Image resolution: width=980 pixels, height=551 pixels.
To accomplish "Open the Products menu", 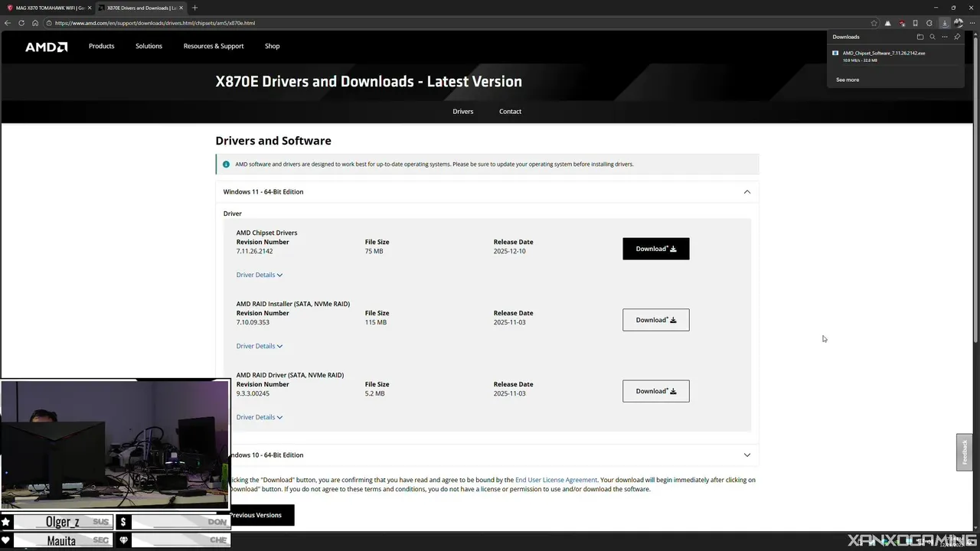I will [x=101, y=46].
